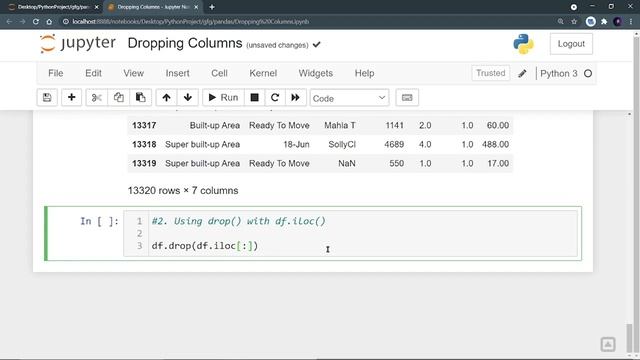The height and width of the screenshot is (360, 640).
Task: Switch to the Dropping Columns browser tab
Action: point(153,7)
